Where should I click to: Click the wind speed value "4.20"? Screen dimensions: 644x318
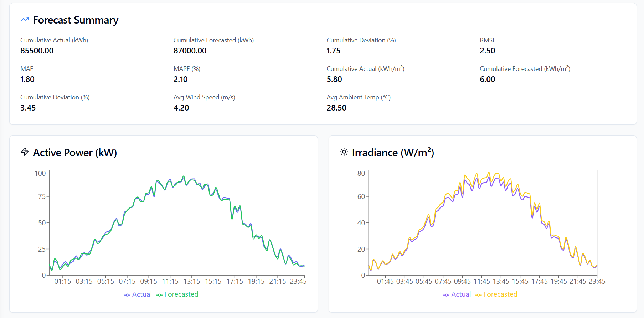181,108
